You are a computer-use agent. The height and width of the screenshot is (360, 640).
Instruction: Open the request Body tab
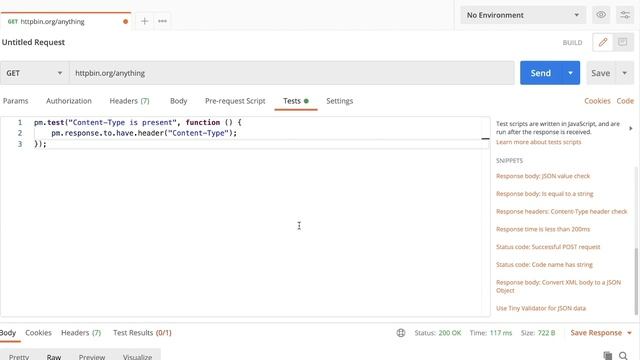[x=178, y=101]
